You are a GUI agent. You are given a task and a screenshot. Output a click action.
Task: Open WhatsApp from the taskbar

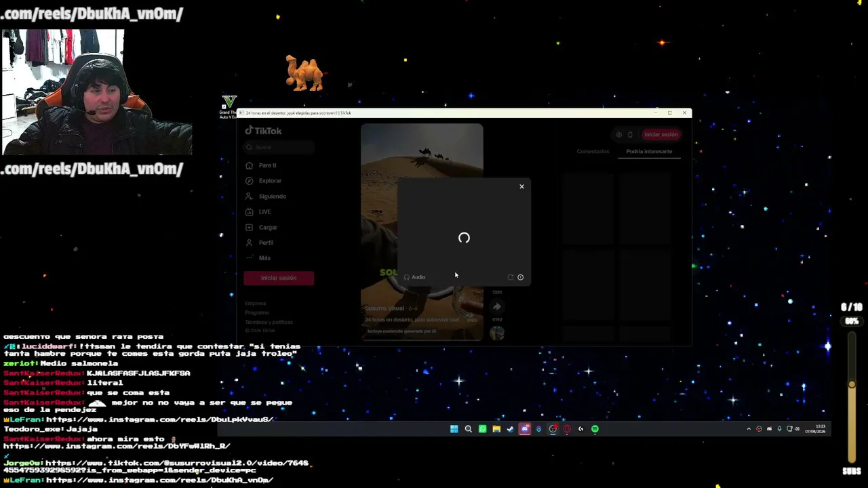[x=482, y=429]
